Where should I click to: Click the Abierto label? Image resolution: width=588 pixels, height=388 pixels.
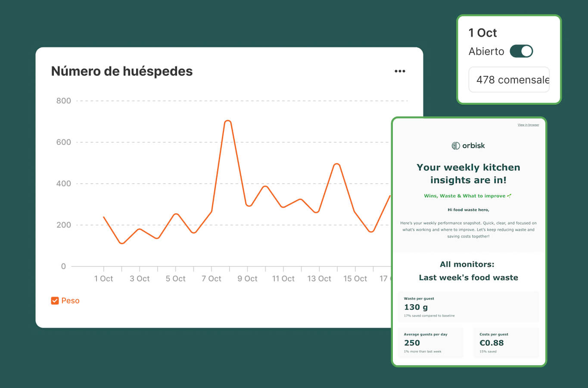486,51
